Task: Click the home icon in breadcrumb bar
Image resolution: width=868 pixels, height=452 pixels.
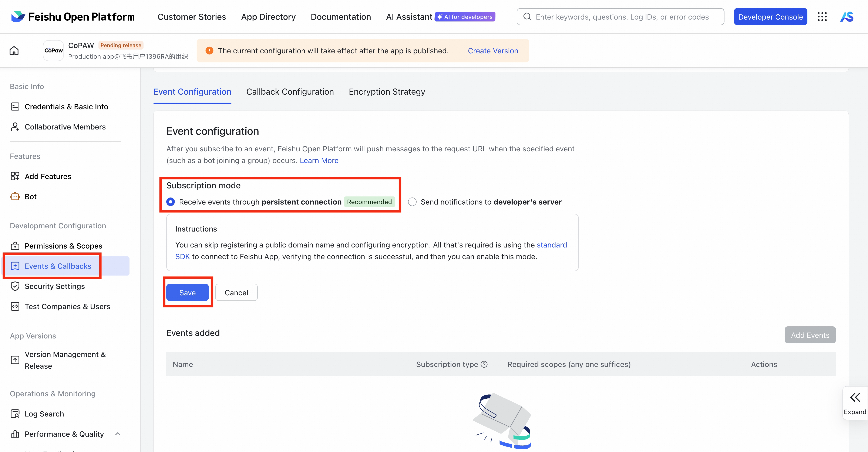Action: coord(14,51)
